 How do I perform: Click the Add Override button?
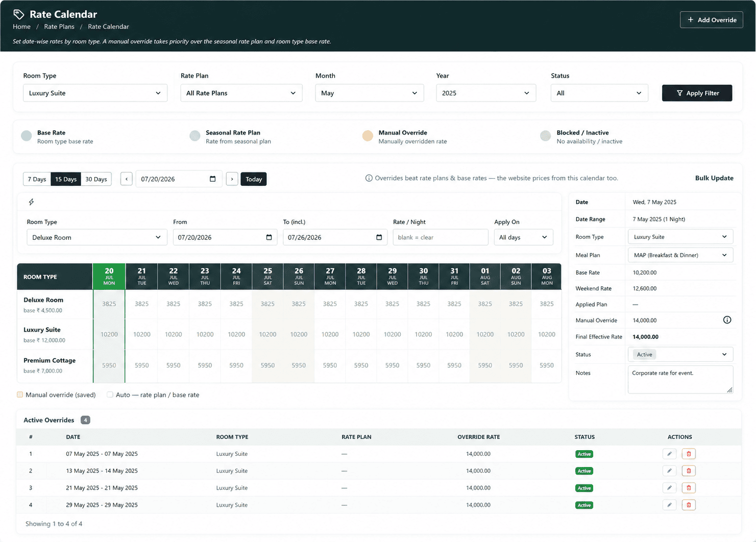tap(711, 20)
